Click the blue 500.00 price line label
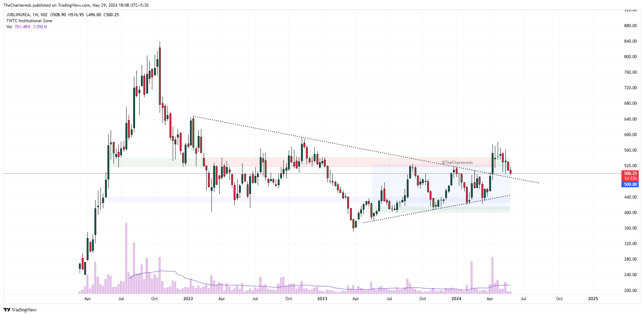 pos(630,184)
